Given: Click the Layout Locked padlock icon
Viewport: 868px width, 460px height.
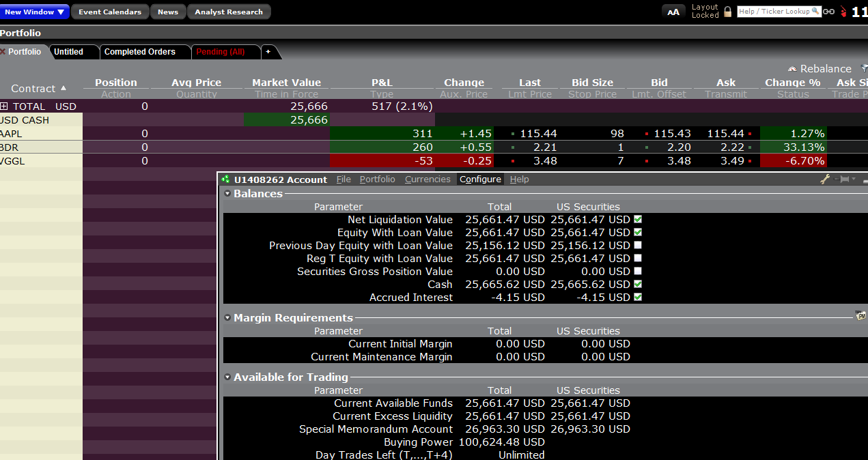Looking at the screenshot, I should click(728, 12).
